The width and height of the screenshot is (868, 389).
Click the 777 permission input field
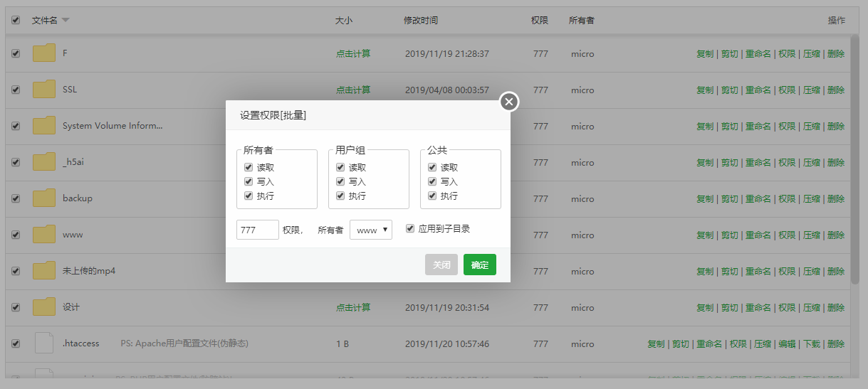257,230
